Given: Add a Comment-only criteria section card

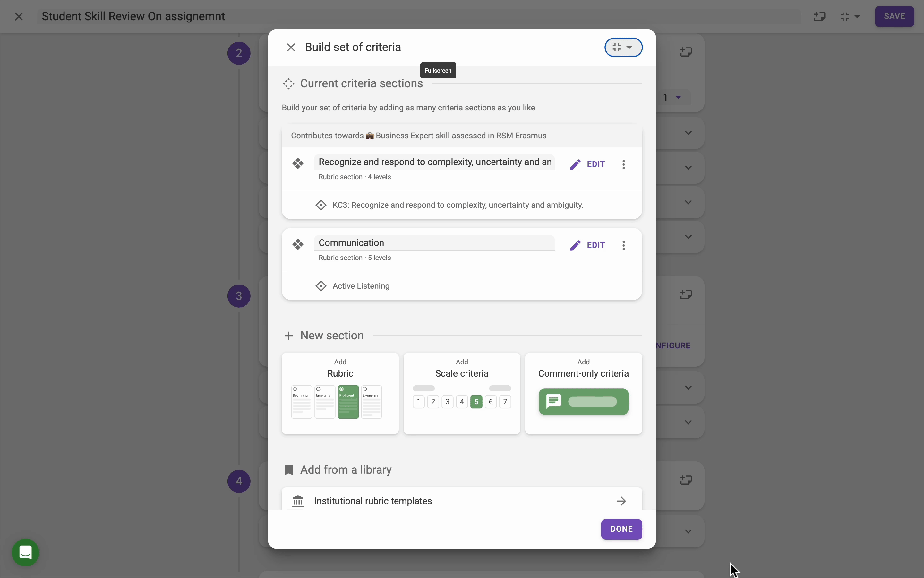Looking at the screenshot, I should (x=583, y=393).
